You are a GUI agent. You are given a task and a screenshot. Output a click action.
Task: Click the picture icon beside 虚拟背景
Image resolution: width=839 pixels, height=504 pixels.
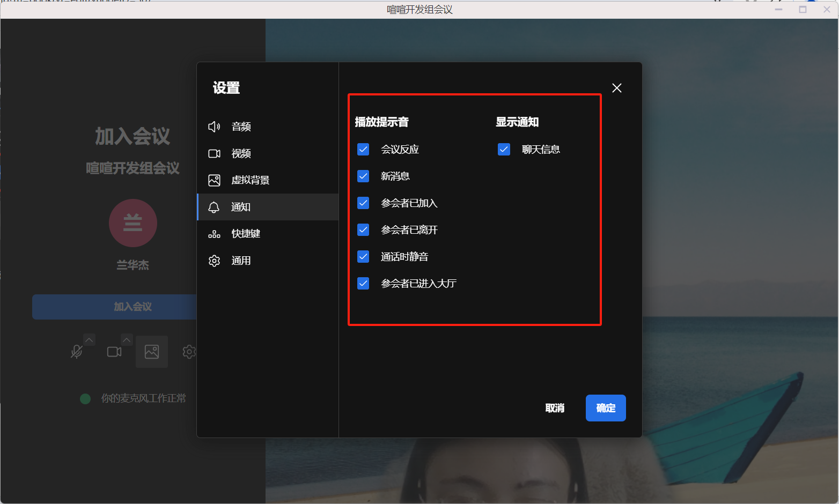(x=214, y=180)
